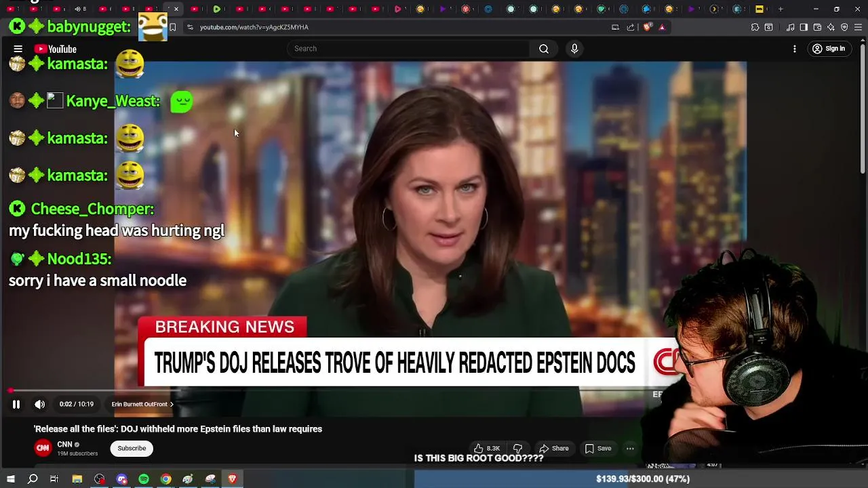The height and width of the screenshot is (488, 868).
Task: Expand the Erin Burnett OutFront chapter chevron
Action: 172,405
